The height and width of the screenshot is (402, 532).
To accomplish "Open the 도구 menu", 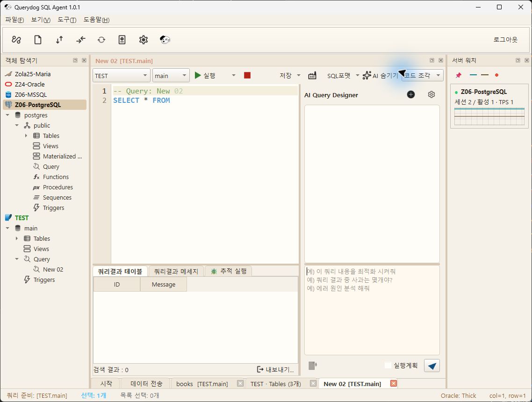I will tap(67, 20).
